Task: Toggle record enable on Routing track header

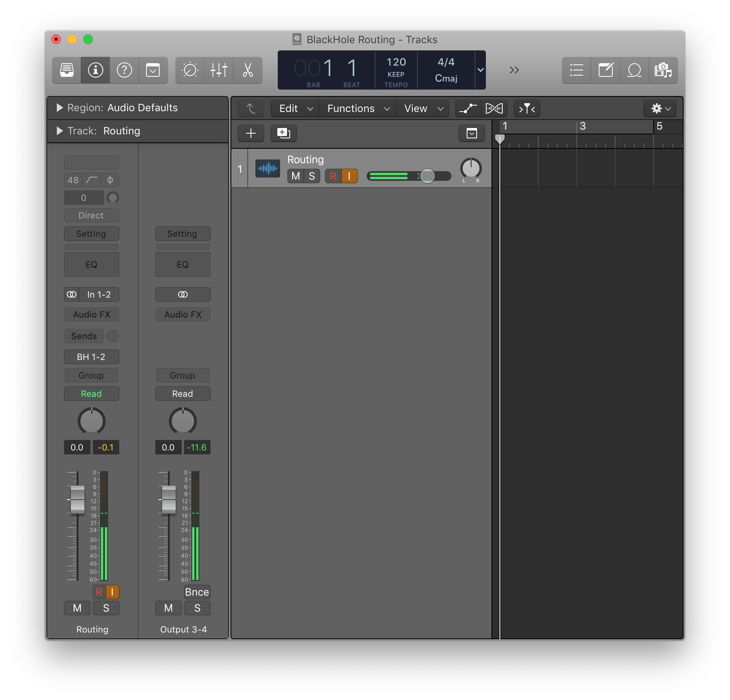Action: point(333,176)
